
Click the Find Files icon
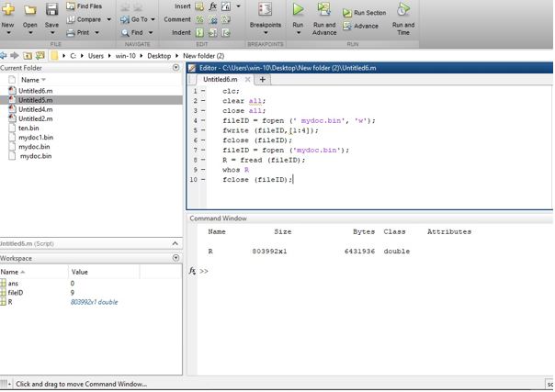click(x=71, y=6)
